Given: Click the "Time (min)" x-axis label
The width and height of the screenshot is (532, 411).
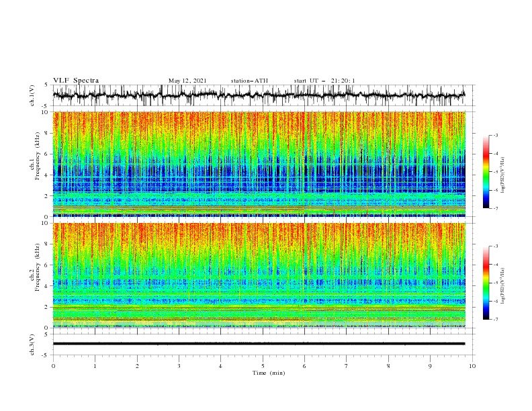Looking at the screenshot, I should pyautogui.click(x=269, y=373).
